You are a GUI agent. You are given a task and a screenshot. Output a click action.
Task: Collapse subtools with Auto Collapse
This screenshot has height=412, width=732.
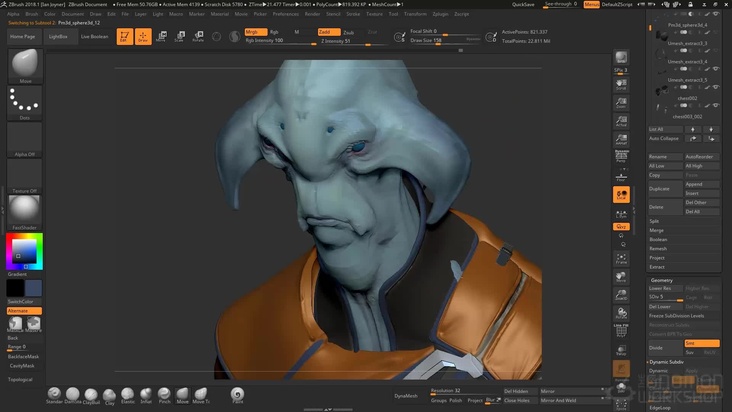(x=664, y=138)
